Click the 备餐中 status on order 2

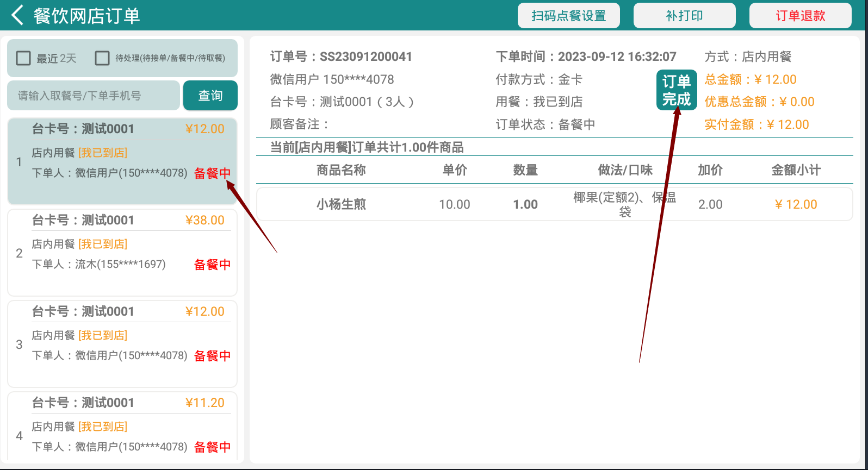coord(212,265)
